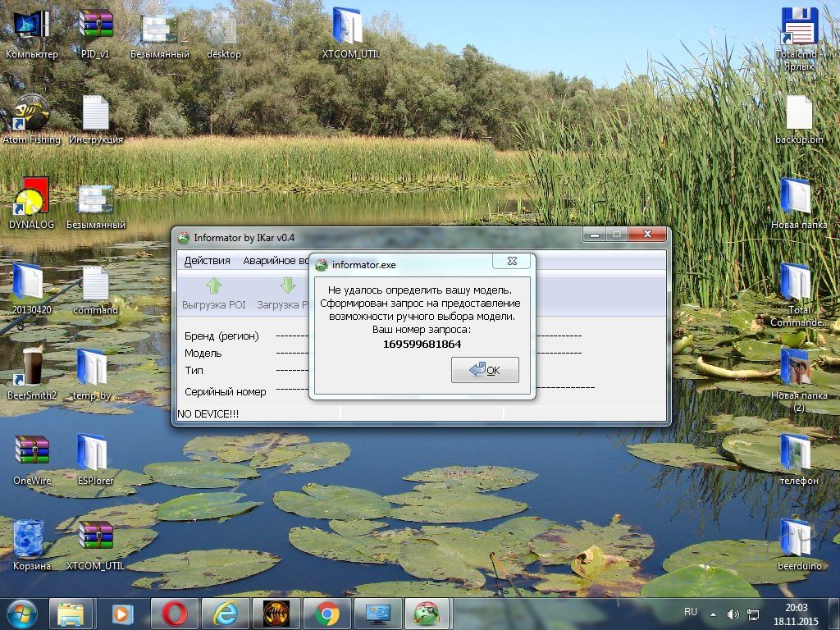Open Opera from the taskbar

point(174,613)
